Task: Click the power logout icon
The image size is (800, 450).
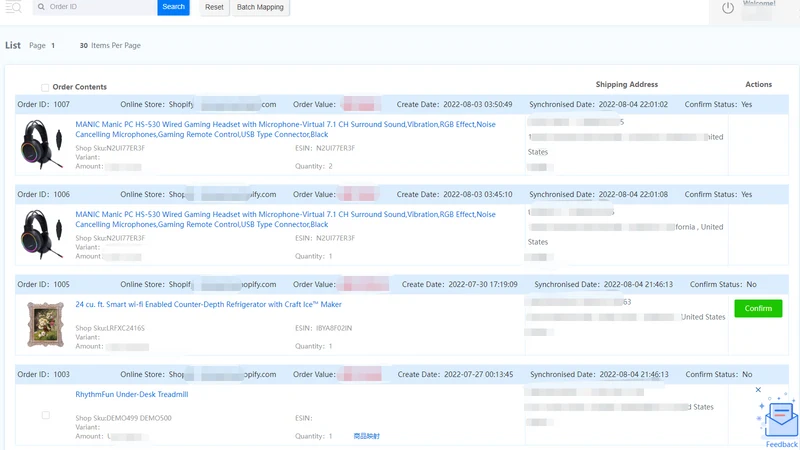Action: 728,8
